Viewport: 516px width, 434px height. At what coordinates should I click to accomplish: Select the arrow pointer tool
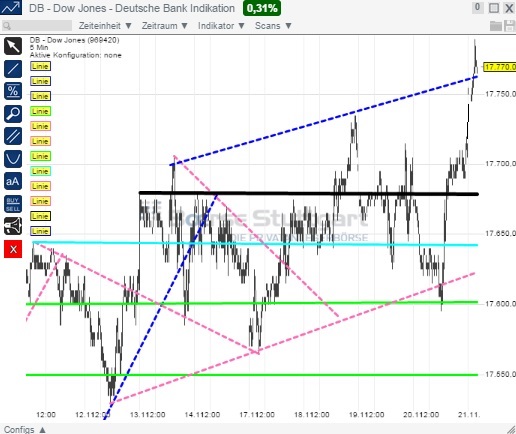(13, 46)
